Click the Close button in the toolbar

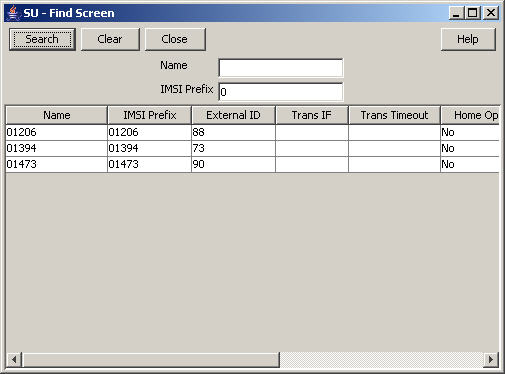[x=175, y=39]
